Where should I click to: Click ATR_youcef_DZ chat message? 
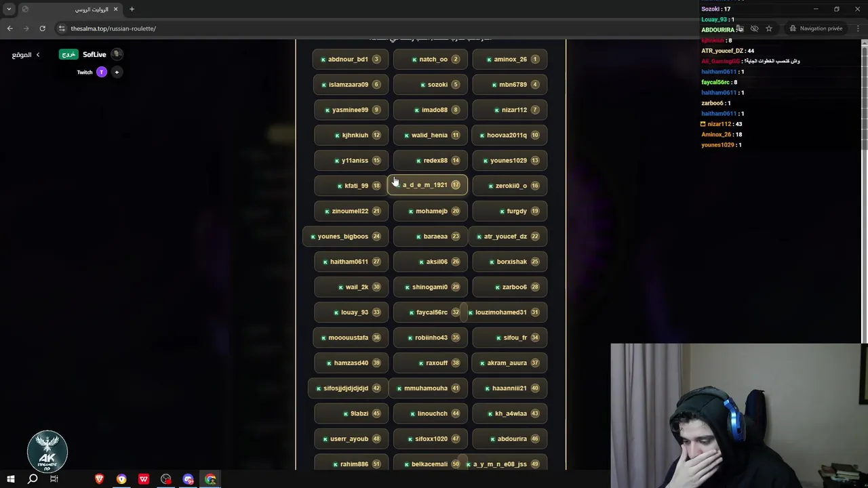(x=728, y=51)
